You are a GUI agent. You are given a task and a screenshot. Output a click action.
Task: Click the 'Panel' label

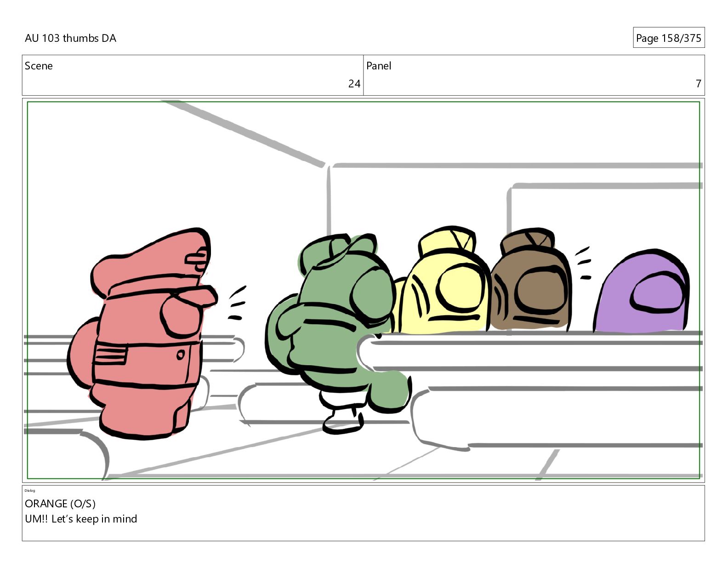(x=379, y=66)
